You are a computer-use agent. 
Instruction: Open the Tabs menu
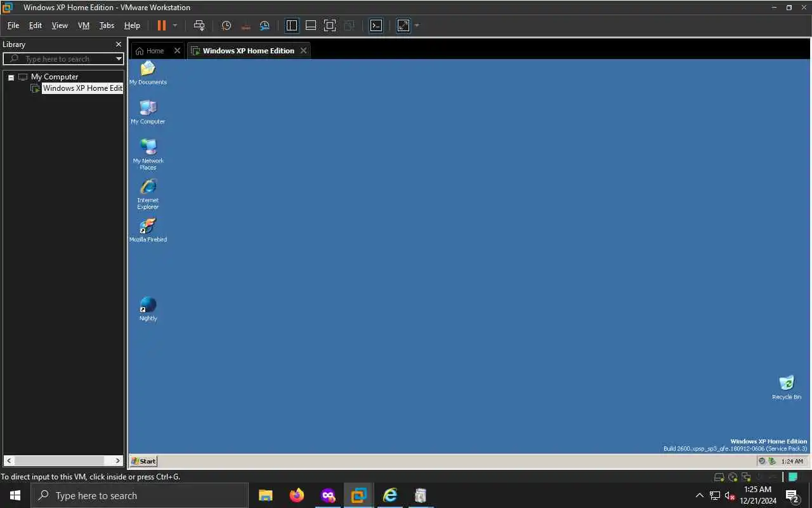[107, 25]
